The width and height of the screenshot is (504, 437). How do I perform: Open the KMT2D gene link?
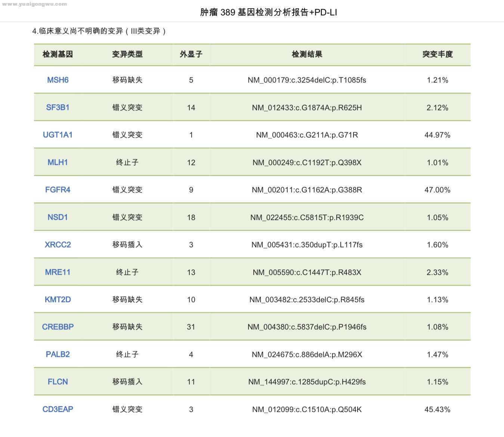click(58, 300)
